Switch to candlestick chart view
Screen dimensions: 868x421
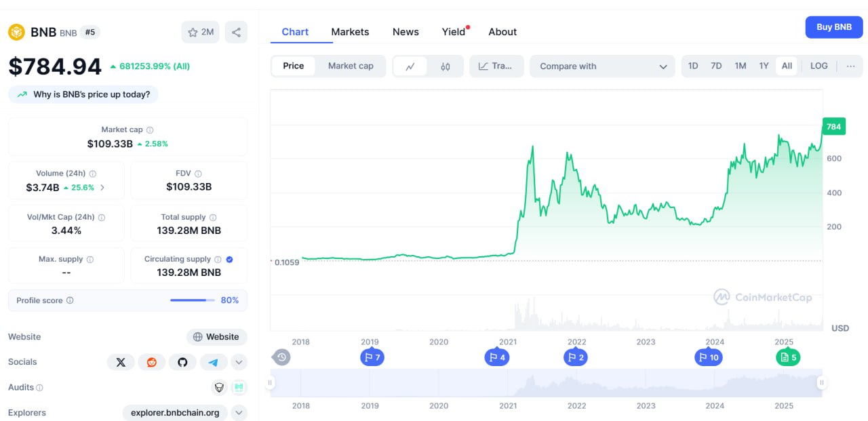pyautogui.click(x=445, y=66)
